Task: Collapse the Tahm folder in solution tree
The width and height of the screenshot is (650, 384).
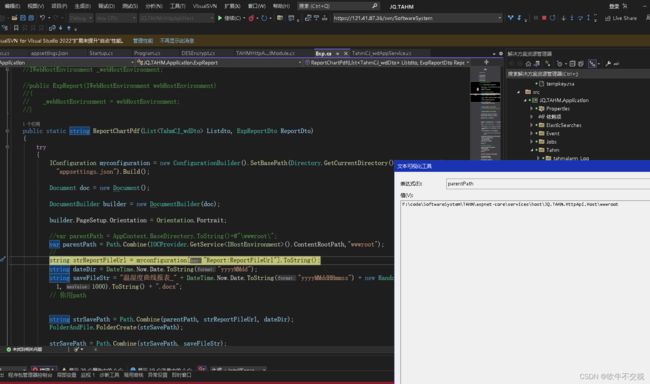Action: 532,150
